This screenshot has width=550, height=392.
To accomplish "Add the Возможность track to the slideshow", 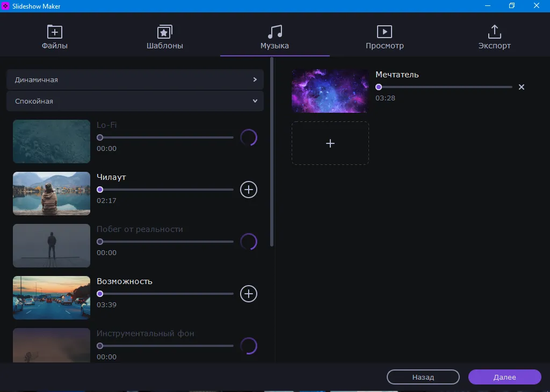I will 248,294.
